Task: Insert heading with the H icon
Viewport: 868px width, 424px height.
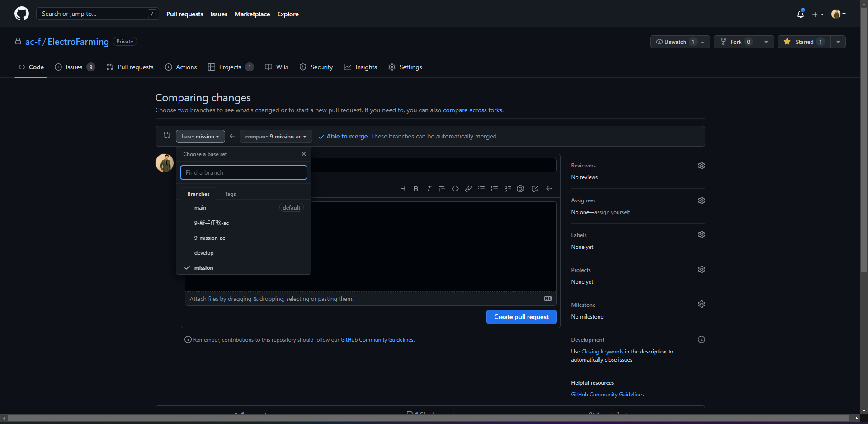Action: pyautogui.click(x=402, y=189)
